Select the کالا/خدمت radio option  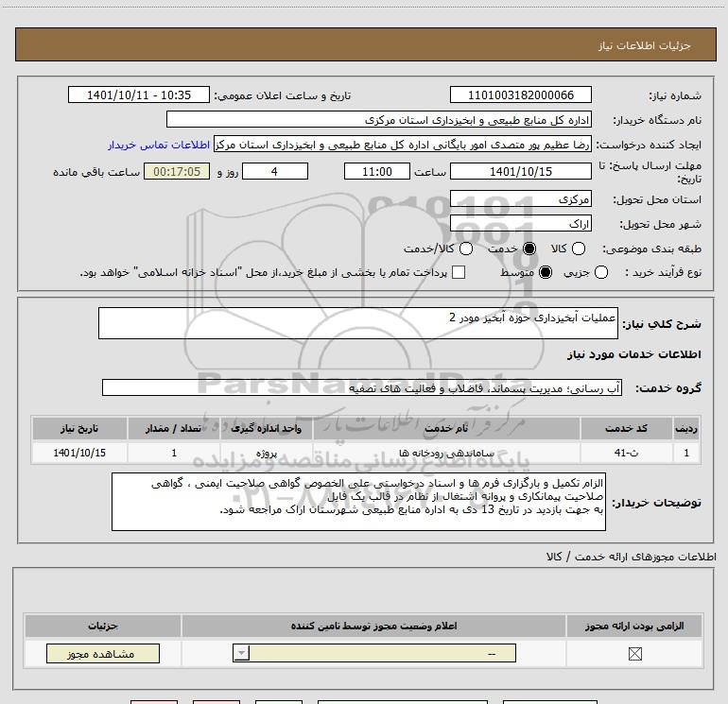(466, 249)
